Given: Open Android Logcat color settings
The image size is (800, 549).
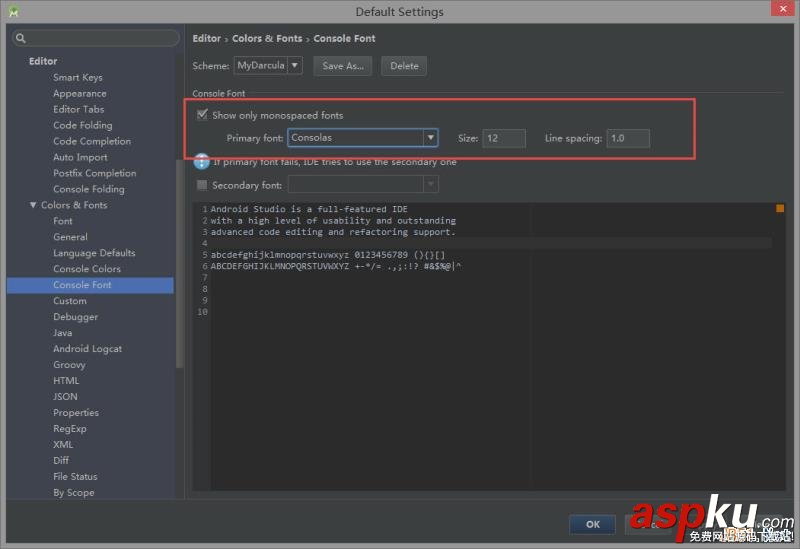Looking at the screenshot, I should 88,349.
